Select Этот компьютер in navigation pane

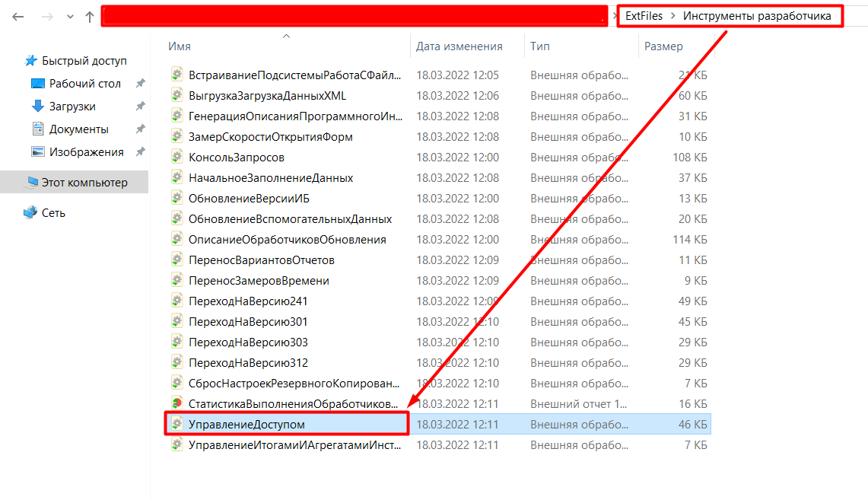(x=84, y=183)
